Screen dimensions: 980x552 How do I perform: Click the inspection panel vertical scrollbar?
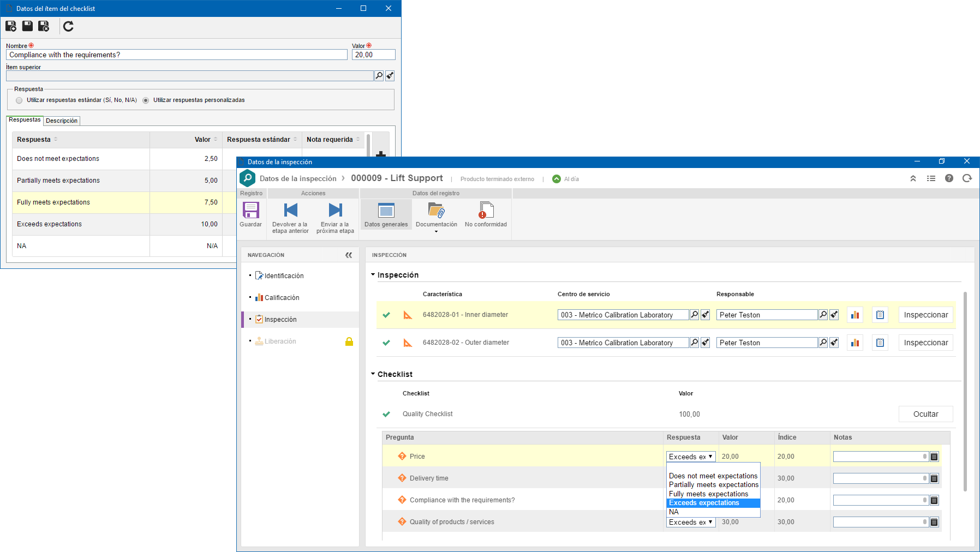point(965,391)
